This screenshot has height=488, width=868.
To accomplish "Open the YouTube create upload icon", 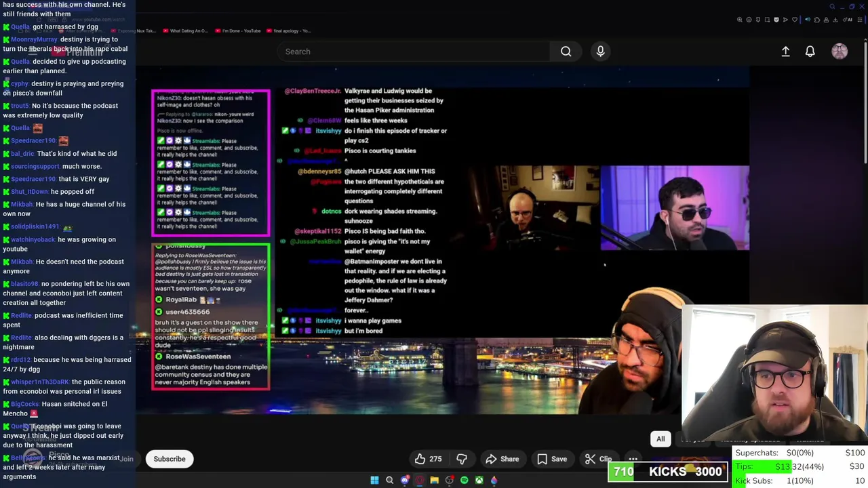I will click(x=785, y=52).
